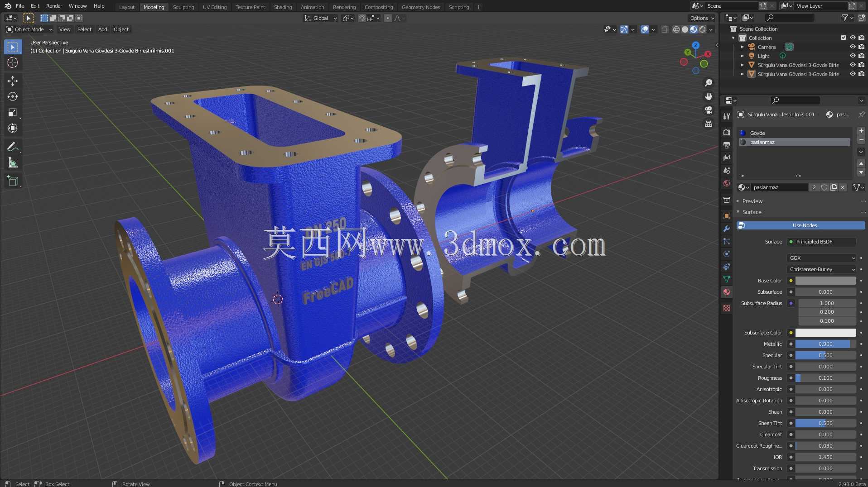Click Blender logo in the menu bar
The height and width of the screenshot is (487, 868).
(x=8, y=6)
